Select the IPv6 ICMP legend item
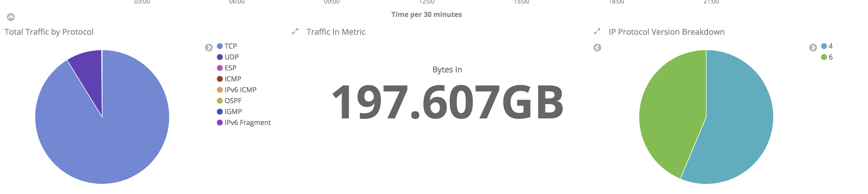Screen dimensions: 868x194 [x=237, y=90]
